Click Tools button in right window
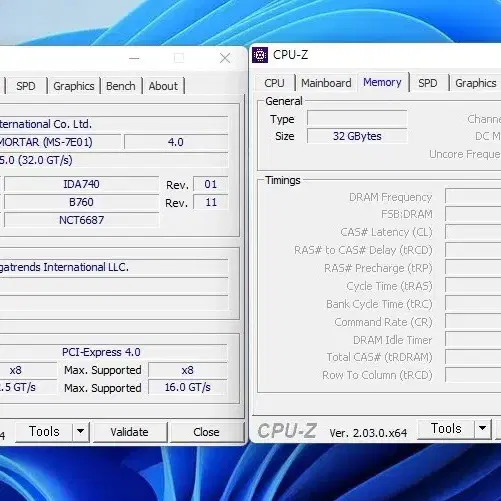 (x=446, y=429)
